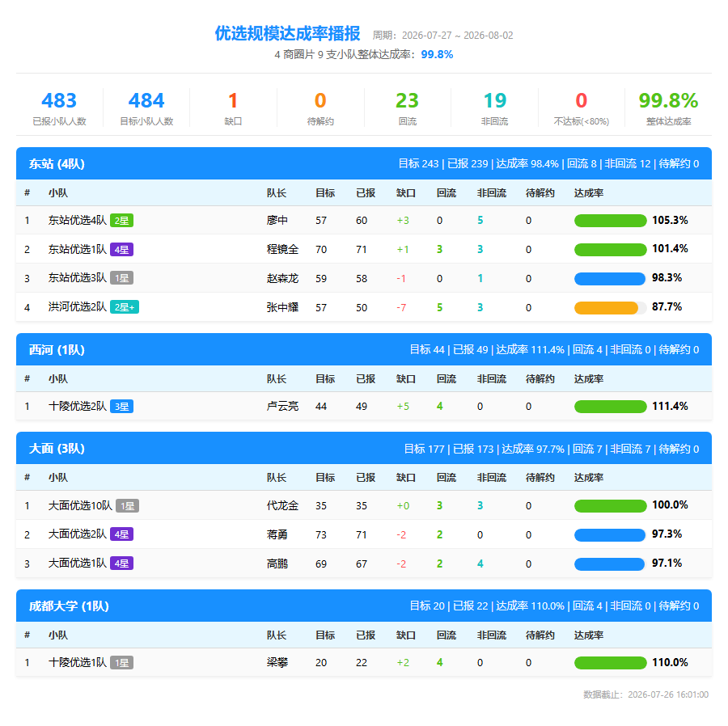This screenshot has width=728, height=726.
Task: Click progress bar for 东站优选4队 105.3%
Action: [x=610, y=221]
